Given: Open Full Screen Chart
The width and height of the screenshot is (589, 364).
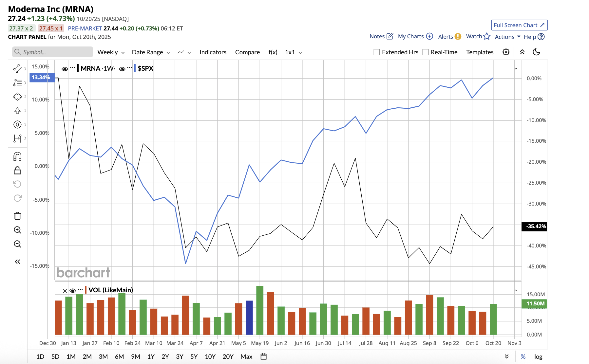Looking at the screenshot, I should coord(519,25).
